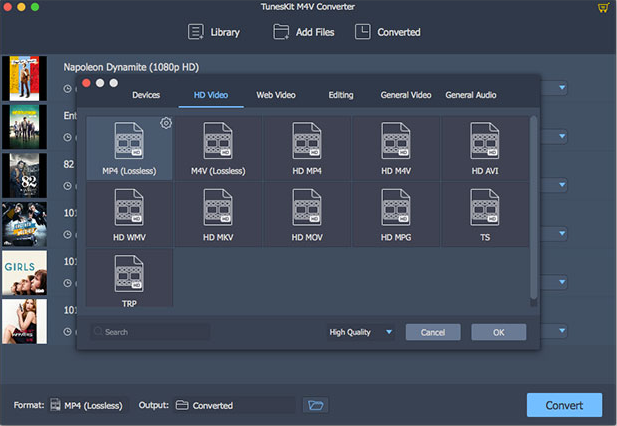
Task: Switch to the Devices tab
Action: [146, 95]
